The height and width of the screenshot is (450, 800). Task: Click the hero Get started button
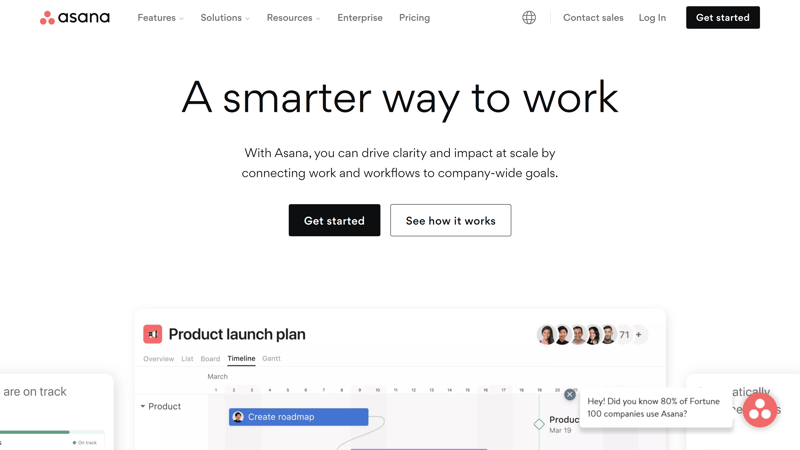(334, 220)
